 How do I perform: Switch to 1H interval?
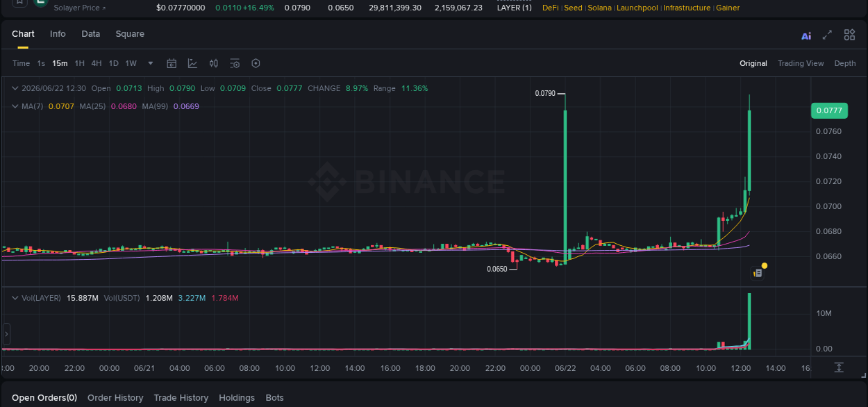coord(79,63)
